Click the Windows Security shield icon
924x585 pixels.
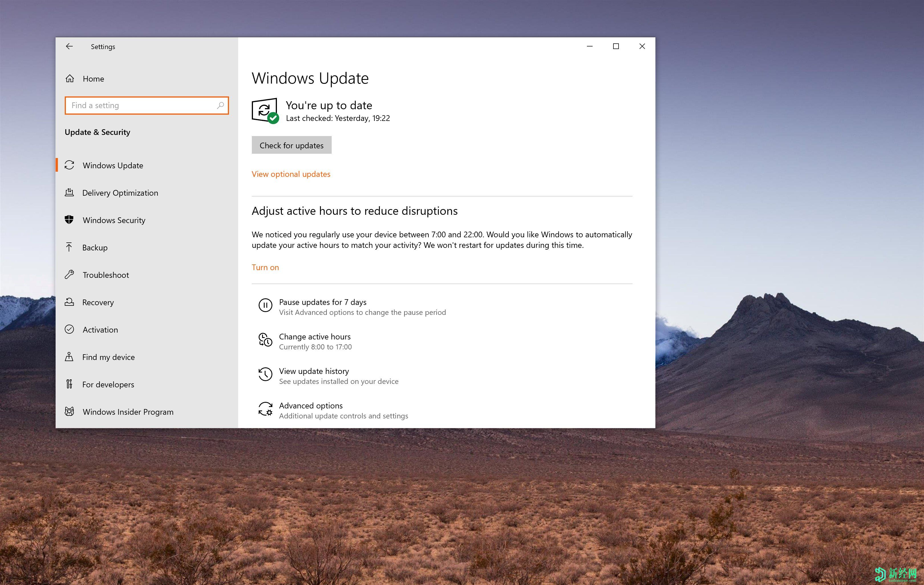[69, 220]
